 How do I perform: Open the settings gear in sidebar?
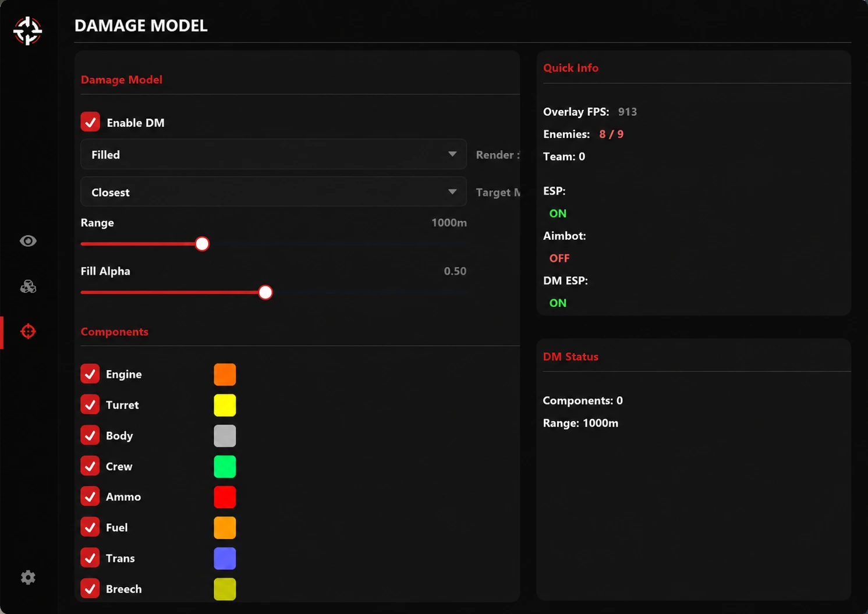click(28, 577)
